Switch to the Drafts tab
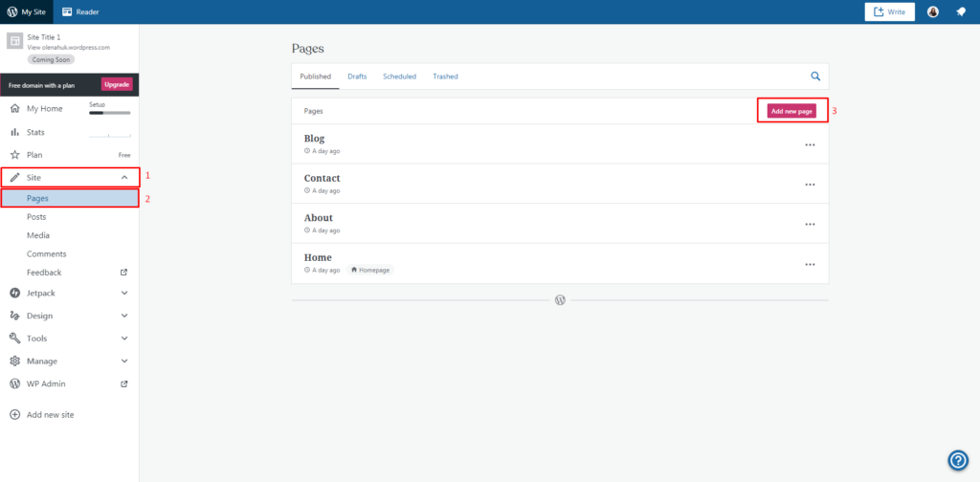Screen dimensions: 980x482 point(357,77)
